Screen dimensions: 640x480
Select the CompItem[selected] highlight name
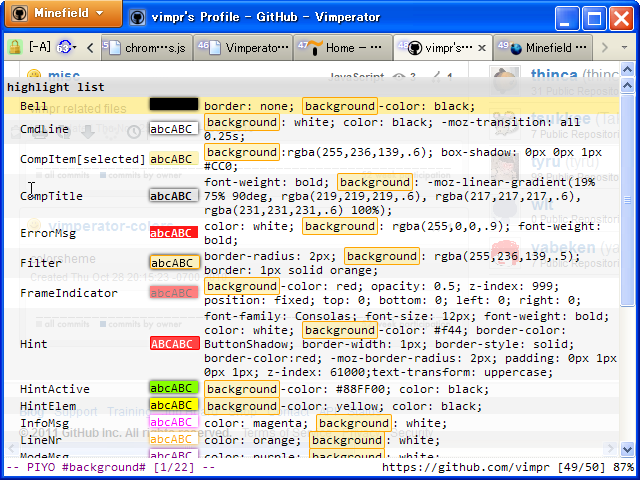[x=82, y=159]
